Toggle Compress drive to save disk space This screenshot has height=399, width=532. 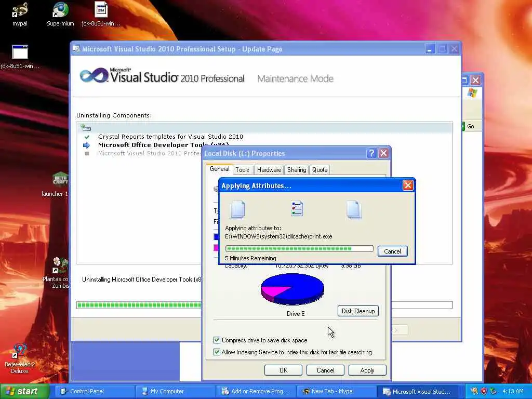tap(217, 340)
